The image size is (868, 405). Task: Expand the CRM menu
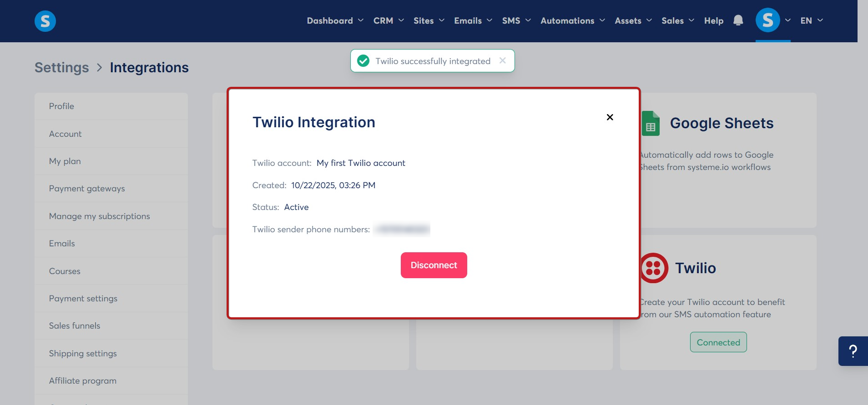click(x=389, y=20)
